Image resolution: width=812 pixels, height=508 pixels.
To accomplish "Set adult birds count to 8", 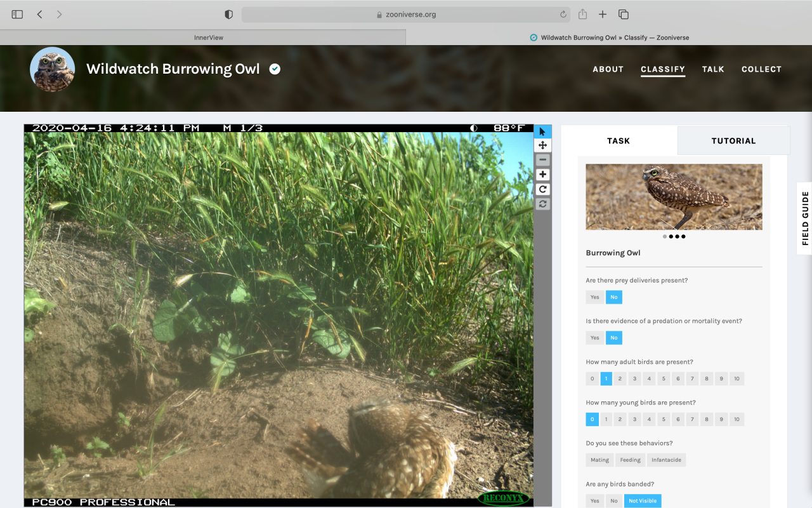I will pyautogui.click(x=707, y=378).
